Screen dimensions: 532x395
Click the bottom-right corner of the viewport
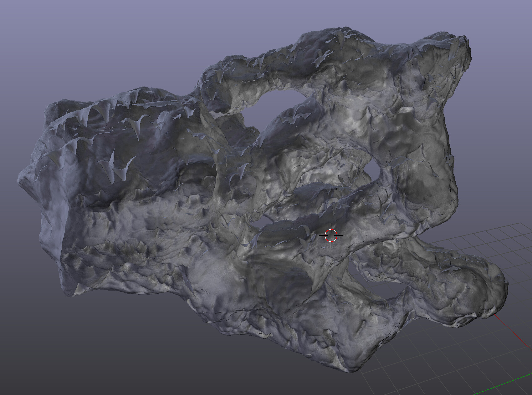pyautogui.click(x=529, y=392)
